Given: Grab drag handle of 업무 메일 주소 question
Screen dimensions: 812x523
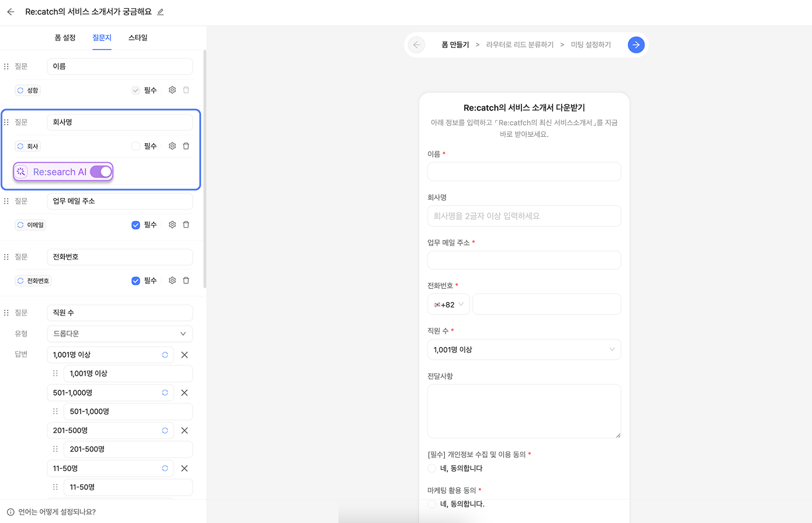Looking at the screenshot, I should pos(6,201).
